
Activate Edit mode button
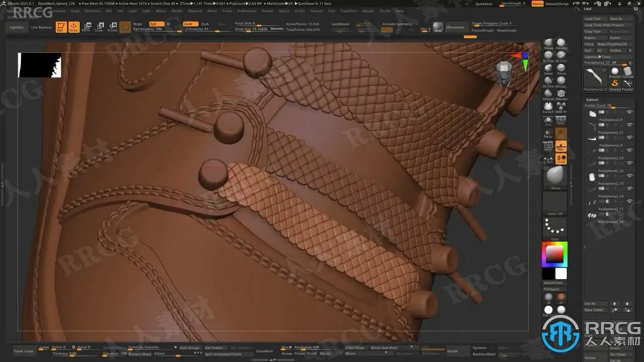coord(61,27)
